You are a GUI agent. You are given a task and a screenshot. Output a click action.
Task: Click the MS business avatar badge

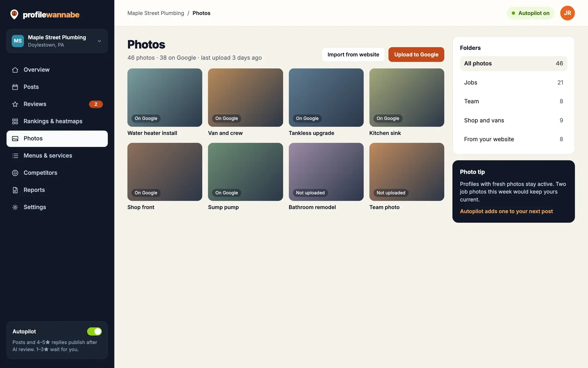18,41
